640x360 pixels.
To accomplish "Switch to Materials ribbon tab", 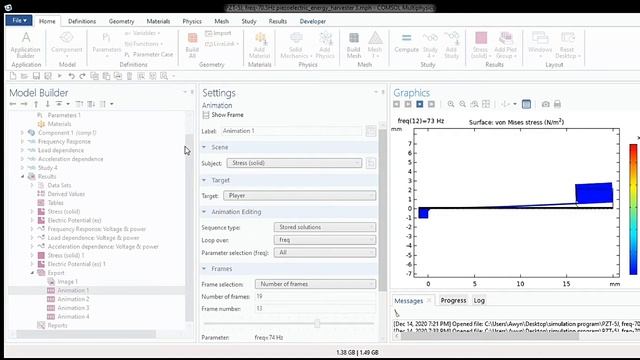I will point(158,21).
